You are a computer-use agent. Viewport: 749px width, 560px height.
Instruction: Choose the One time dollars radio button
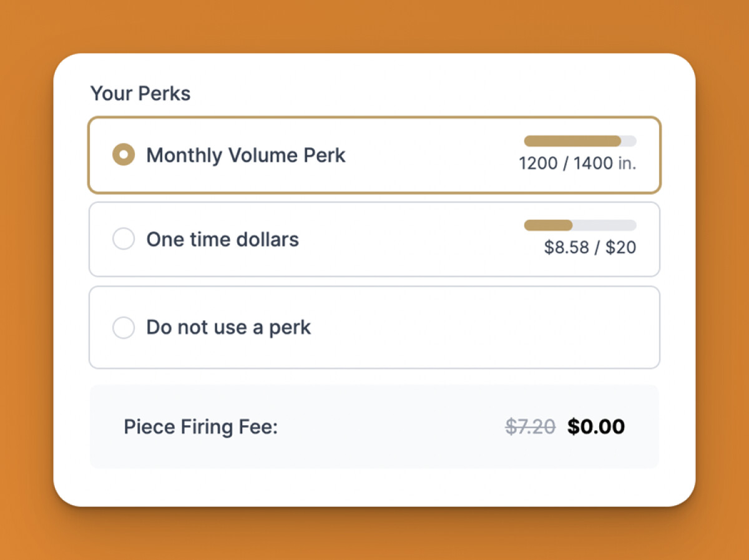124,239
